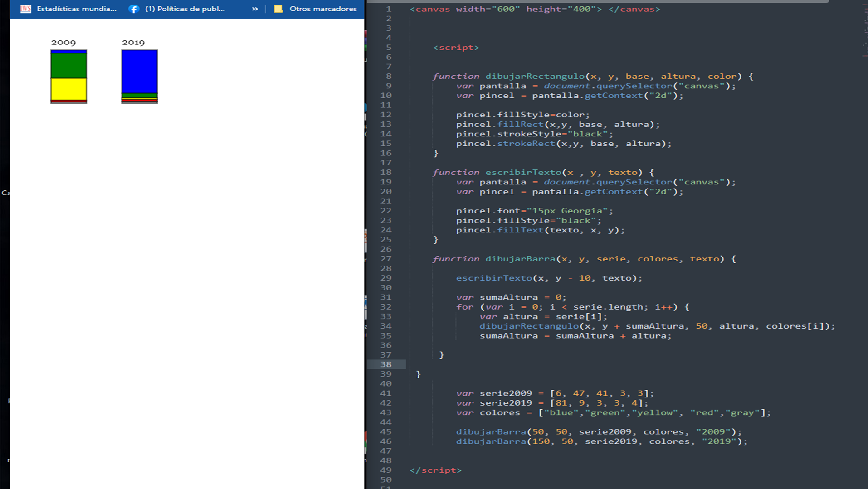Click colores[i] on line 34
This screenshot has width=868, height=489.
[795, 326]
